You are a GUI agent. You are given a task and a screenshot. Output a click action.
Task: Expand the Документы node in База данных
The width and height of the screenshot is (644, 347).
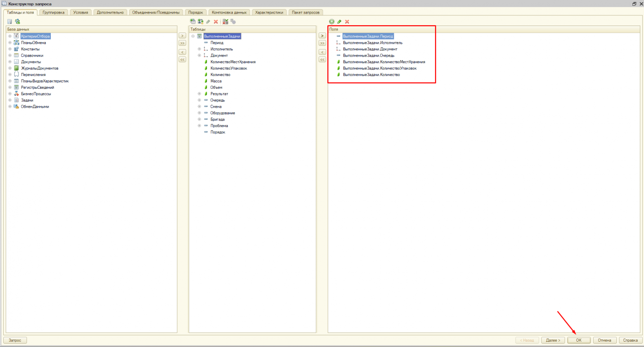click(x=10, y=62)
